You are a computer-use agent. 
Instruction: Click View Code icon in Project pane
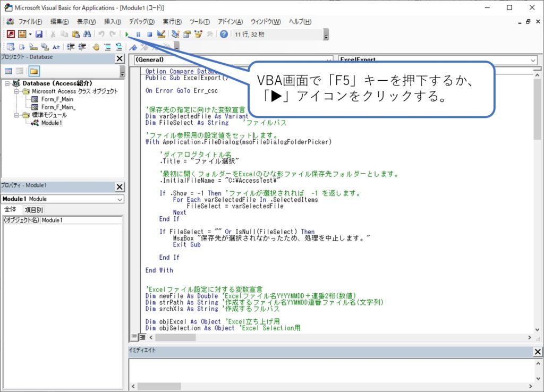[8, 71]
